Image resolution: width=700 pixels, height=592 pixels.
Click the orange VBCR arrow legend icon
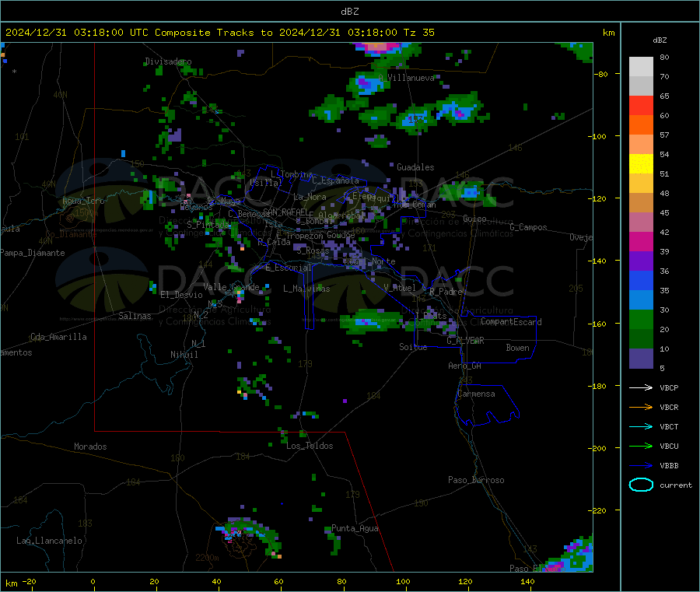click(x=641, y=407)
